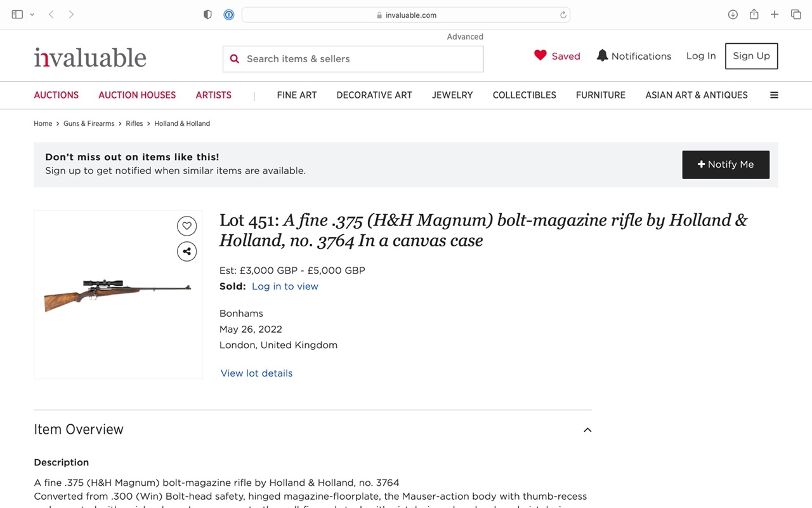
Task: Open the FINE ART category
Action: [x=297, y=95]
